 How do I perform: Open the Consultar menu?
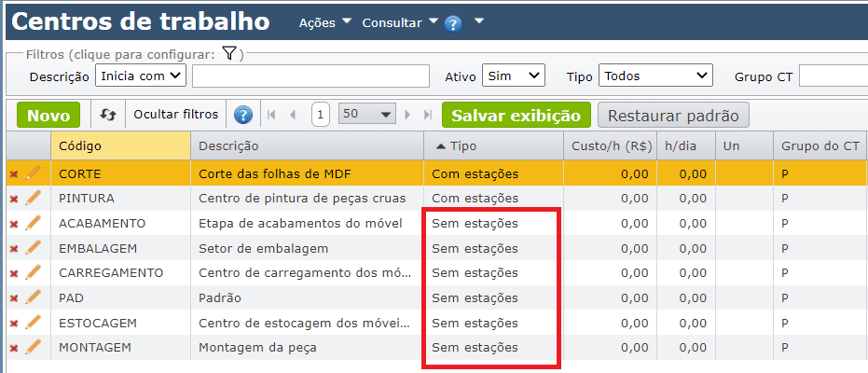point(398,22)
